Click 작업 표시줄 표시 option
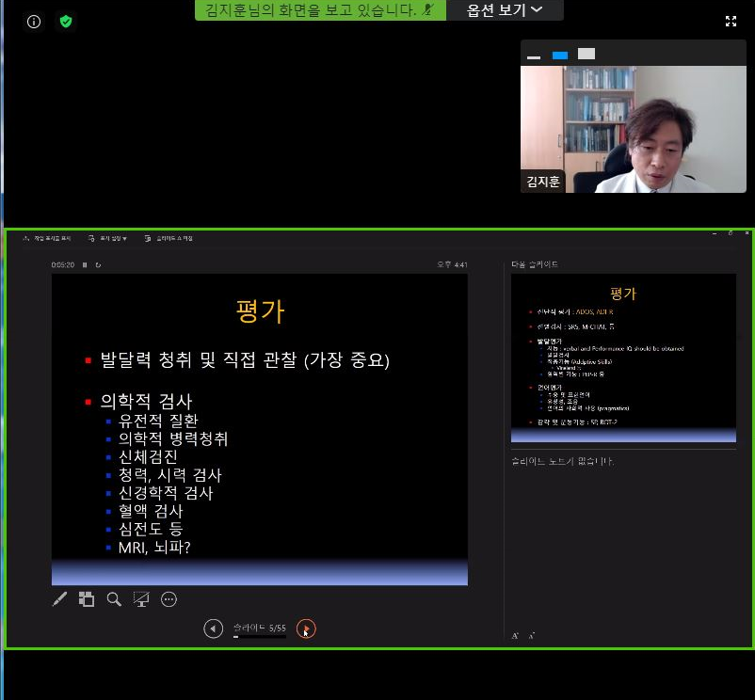The image size is (755, 700). coord(46,239)
